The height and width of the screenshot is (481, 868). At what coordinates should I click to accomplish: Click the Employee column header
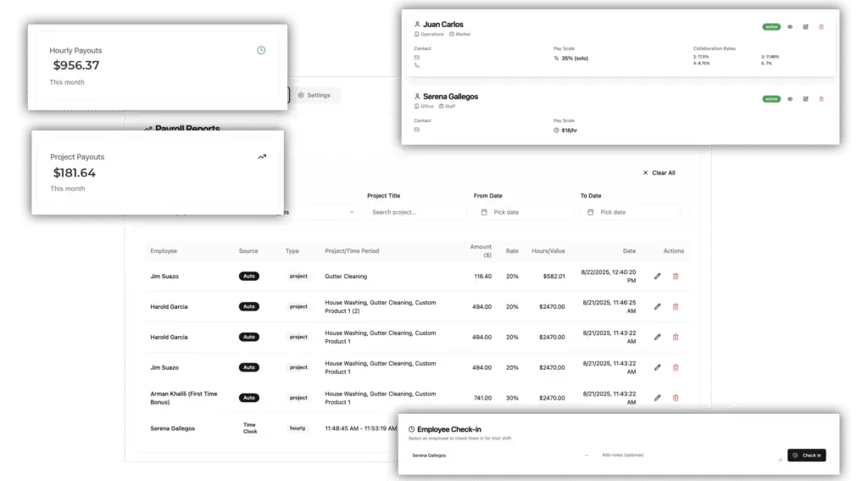pos(164,251)
